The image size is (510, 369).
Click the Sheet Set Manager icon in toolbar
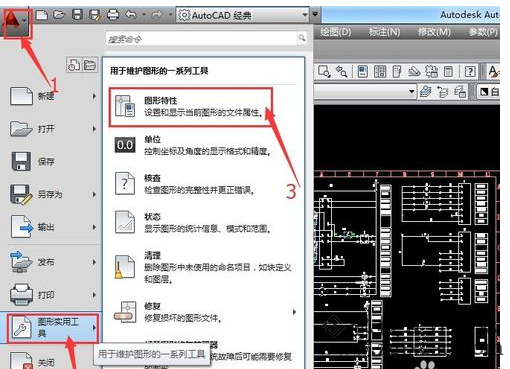pos(414,71)
